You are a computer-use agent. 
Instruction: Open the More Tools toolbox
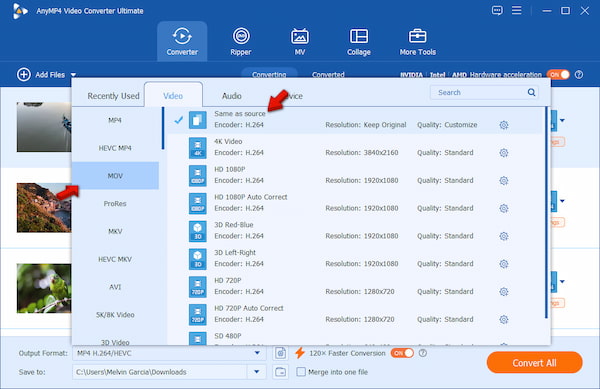[417, 41]
